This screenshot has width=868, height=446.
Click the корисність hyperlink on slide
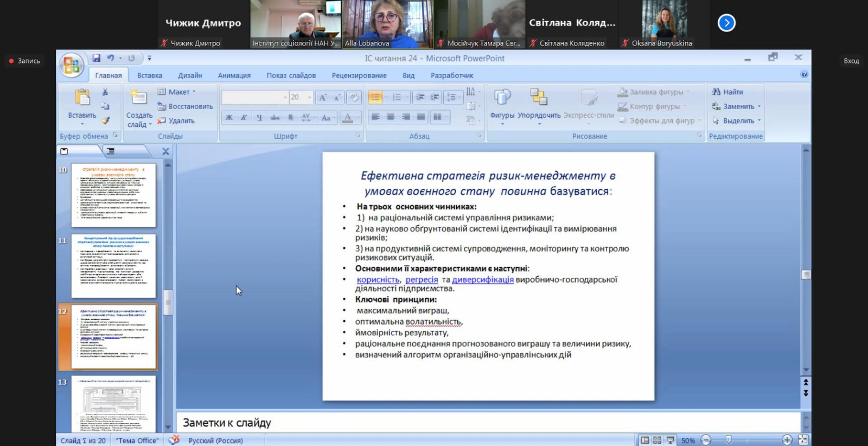coord(378,279)
